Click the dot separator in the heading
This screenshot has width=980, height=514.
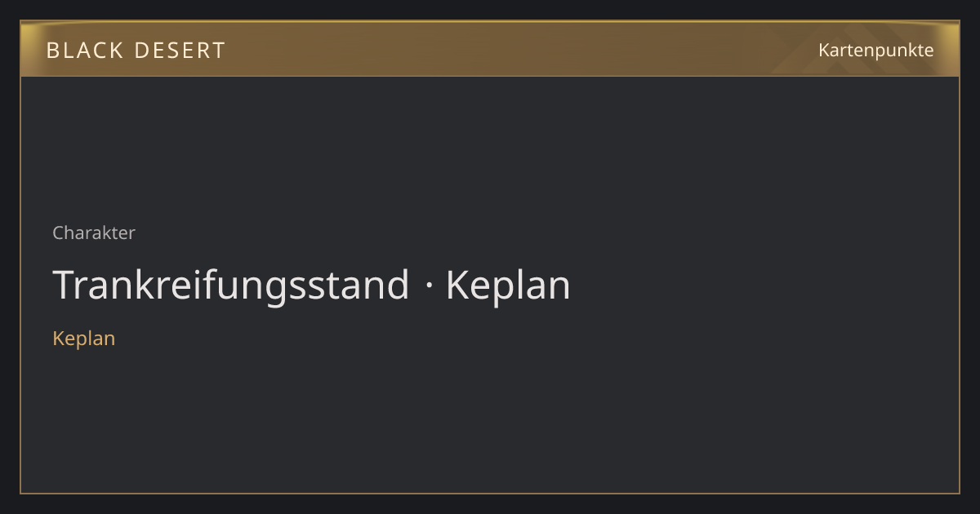click(428, 286)
